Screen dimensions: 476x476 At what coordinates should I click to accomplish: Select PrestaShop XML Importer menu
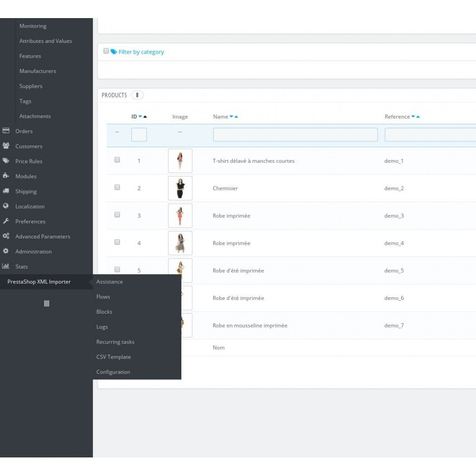tap(39, 282)
